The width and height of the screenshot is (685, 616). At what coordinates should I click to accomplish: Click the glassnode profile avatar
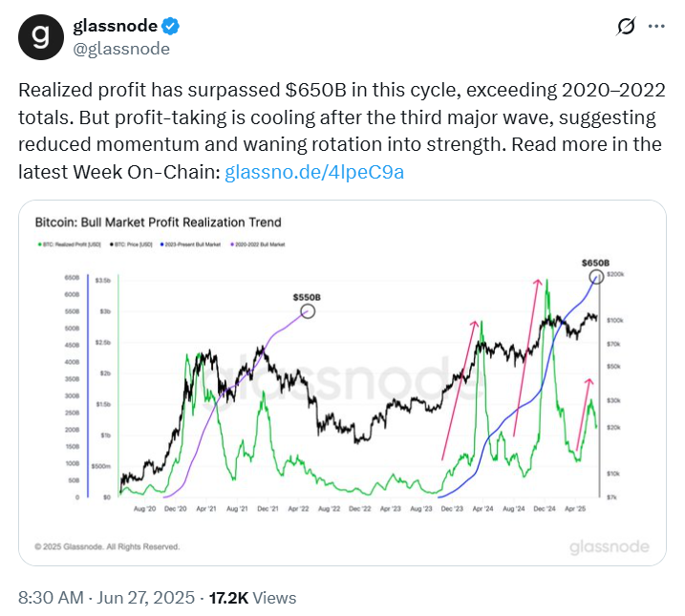pyautogui.click(x=41, y=37)
